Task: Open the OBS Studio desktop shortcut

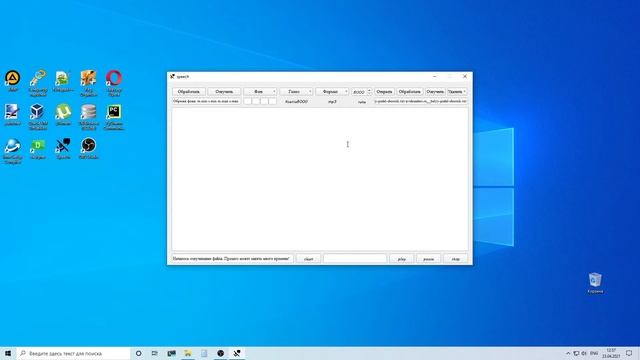Action: (x=89, y=149)
